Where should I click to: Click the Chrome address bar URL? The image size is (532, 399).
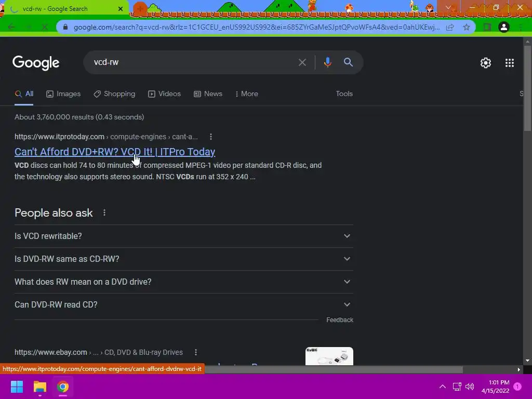click(257, 27)
